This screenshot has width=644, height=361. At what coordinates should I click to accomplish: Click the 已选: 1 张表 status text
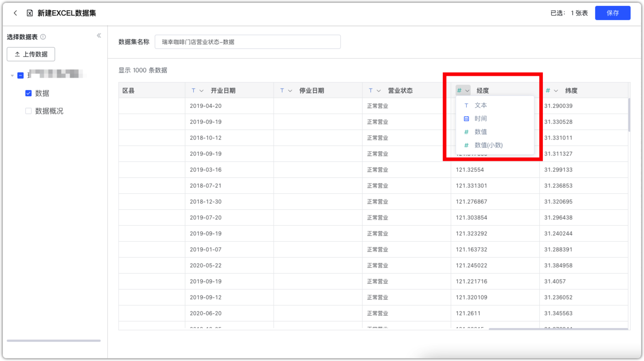tap(569, 13)
